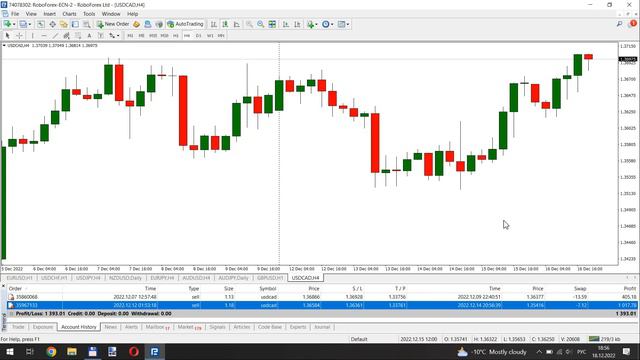Open the search magnifier in toolbar
640x360 pixels.
tap(620, 24)
